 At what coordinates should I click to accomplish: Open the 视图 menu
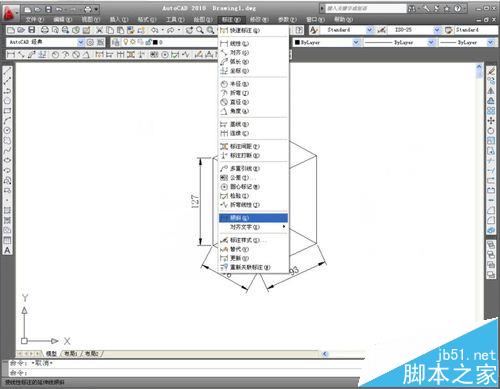coord(91,20)
